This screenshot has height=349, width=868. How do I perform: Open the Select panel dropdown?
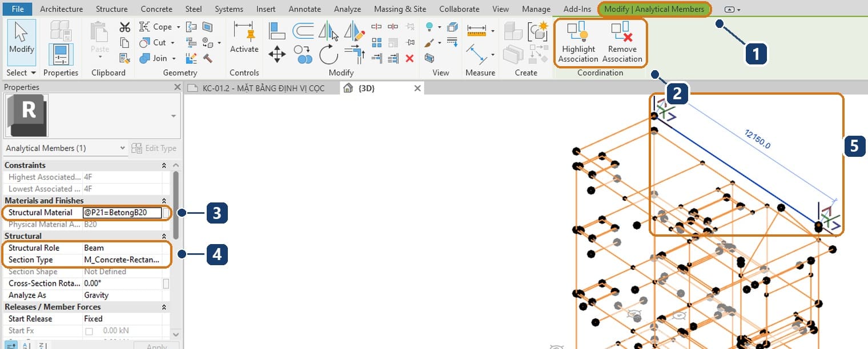21,72
